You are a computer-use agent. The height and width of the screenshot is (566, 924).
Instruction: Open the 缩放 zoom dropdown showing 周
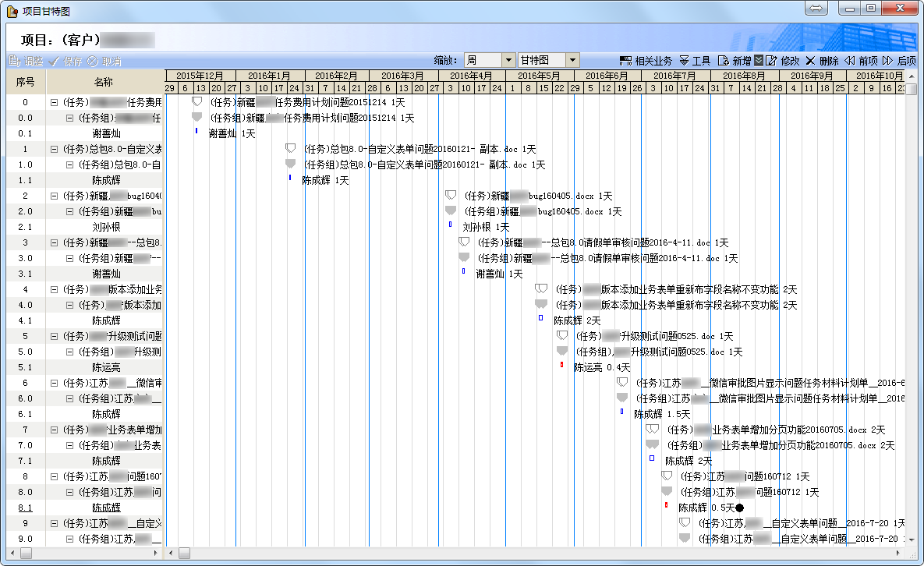tap(508, 60)
